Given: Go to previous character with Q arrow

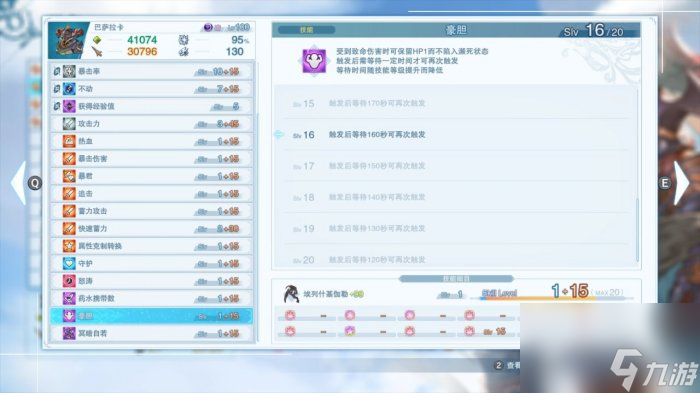Looking at the screenshot, I should (19, 183).
